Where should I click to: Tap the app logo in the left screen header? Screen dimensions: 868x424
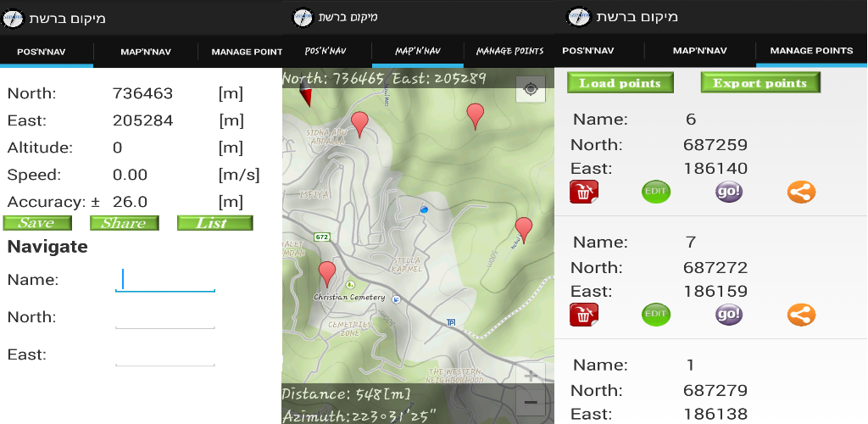(13, 18)
